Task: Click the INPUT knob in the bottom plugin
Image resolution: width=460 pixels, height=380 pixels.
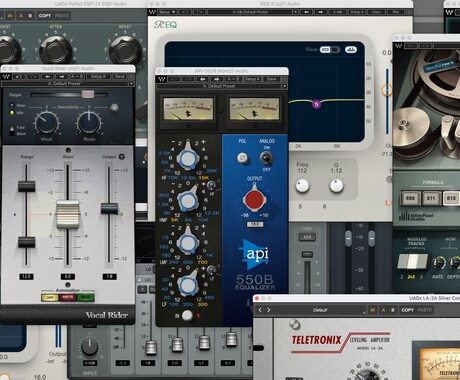Action: coord(90,347)
